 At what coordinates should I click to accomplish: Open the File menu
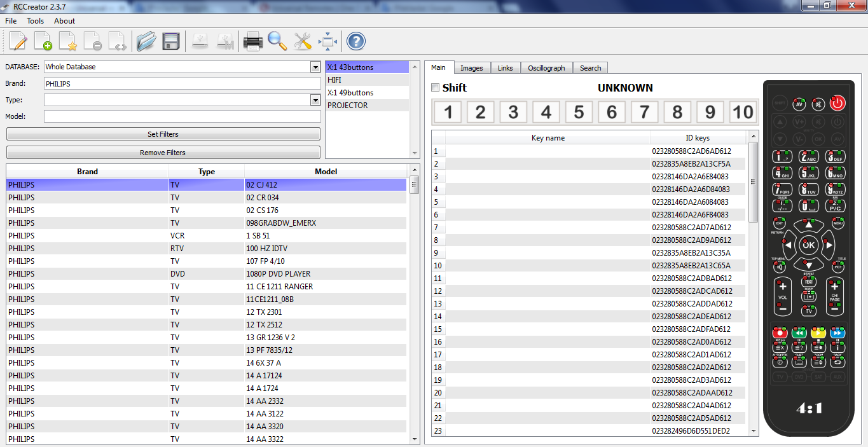(11, 21)
